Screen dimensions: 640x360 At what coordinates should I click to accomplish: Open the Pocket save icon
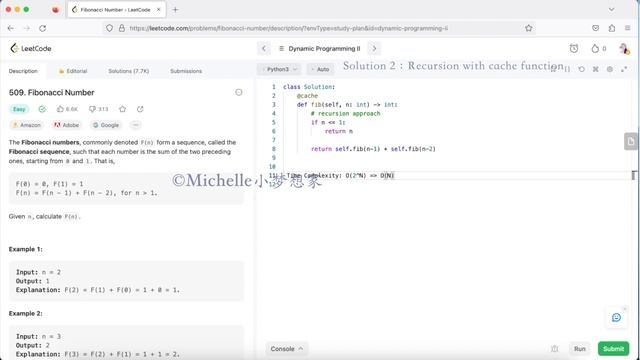596,28
